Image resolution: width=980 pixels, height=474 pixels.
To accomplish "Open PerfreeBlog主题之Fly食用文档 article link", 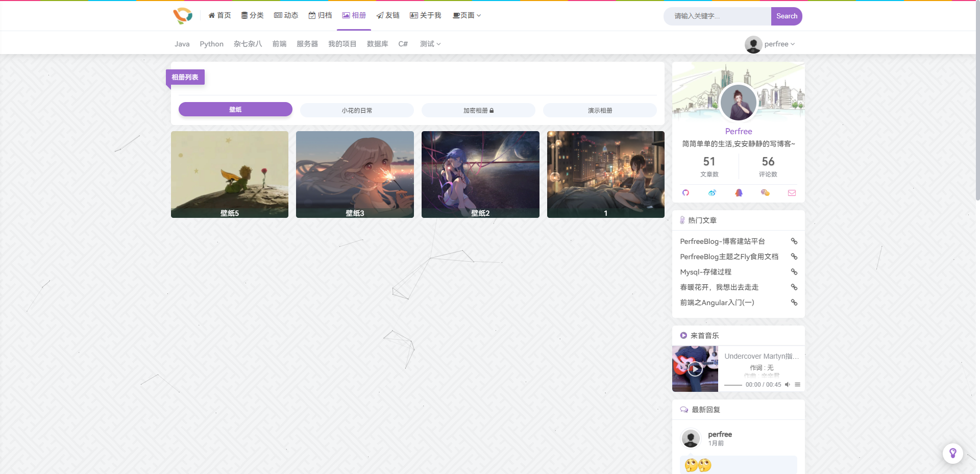I will 729,257.
